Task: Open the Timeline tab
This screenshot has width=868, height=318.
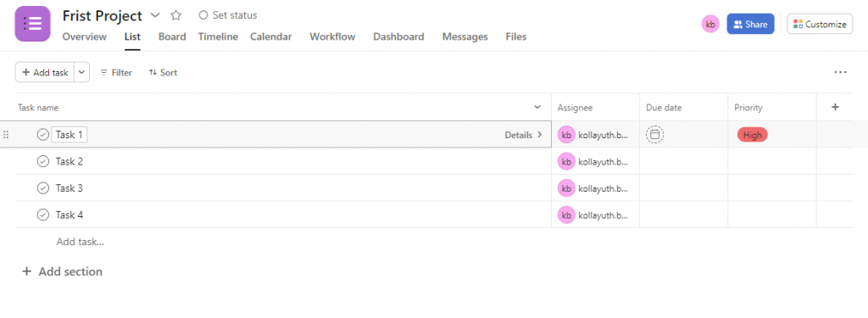Action: click(218, 36)
